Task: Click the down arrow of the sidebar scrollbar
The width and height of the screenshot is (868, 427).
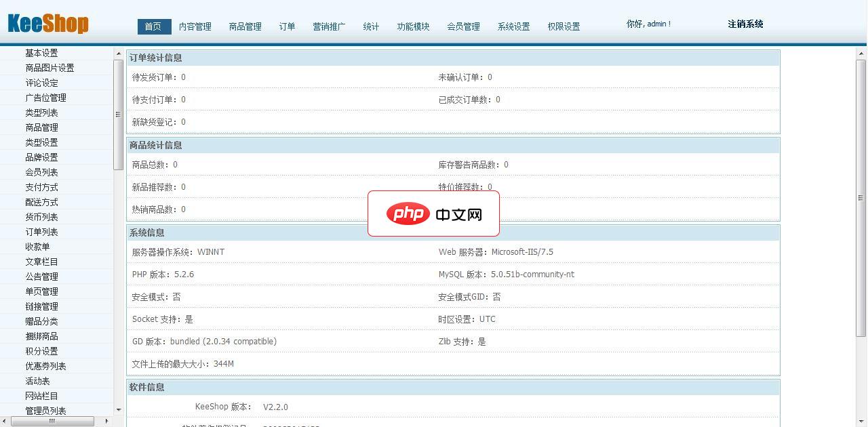Action: [118, 409]
